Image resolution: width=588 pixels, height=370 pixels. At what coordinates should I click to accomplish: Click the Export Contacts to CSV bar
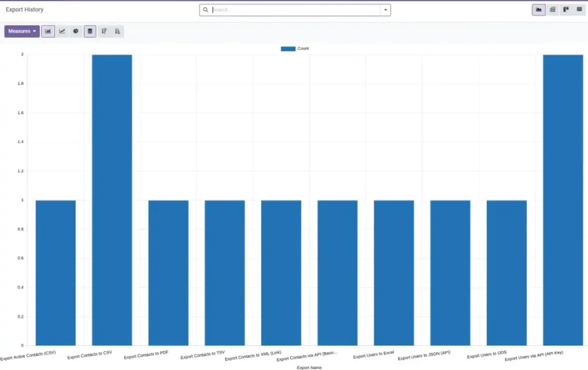point(112,200)
